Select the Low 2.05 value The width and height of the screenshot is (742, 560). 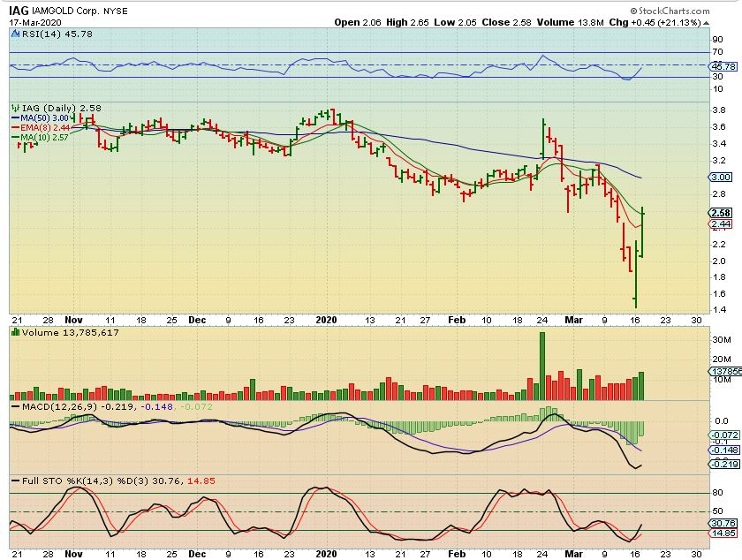coord(455,22)
